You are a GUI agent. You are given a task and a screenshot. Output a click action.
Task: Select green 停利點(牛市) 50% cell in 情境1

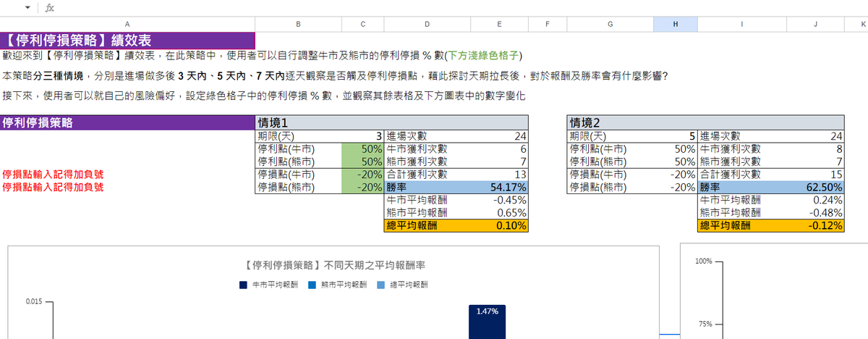(362, 148)
